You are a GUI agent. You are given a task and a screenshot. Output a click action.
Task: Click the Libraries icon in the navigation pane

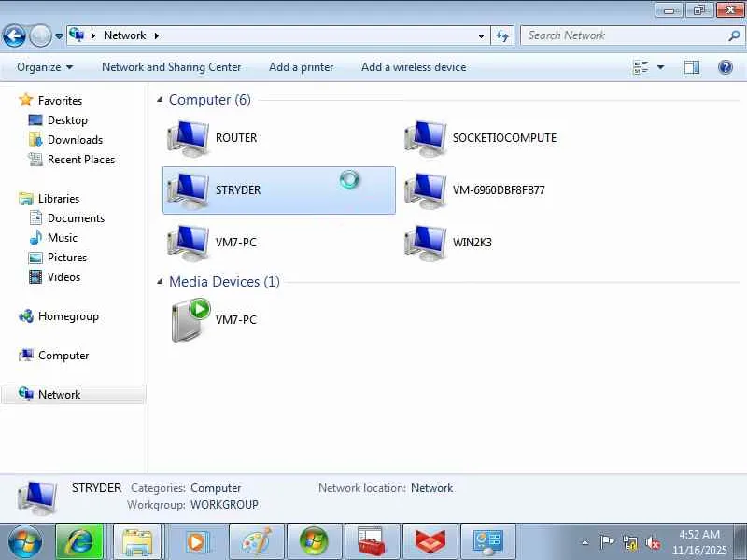pyautogui.click(x=26, y=199)
